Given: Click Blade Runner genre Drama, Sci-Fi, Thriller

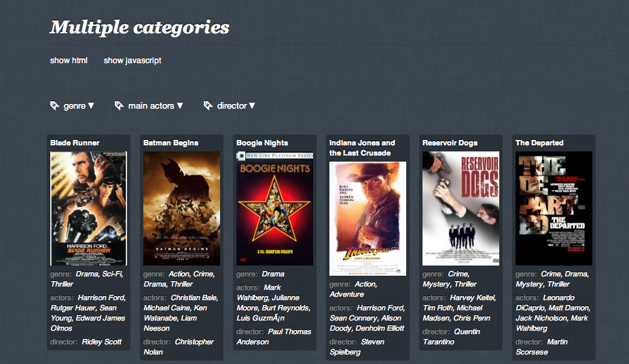Looking at the screenshot, I should [x=87, y=279].
